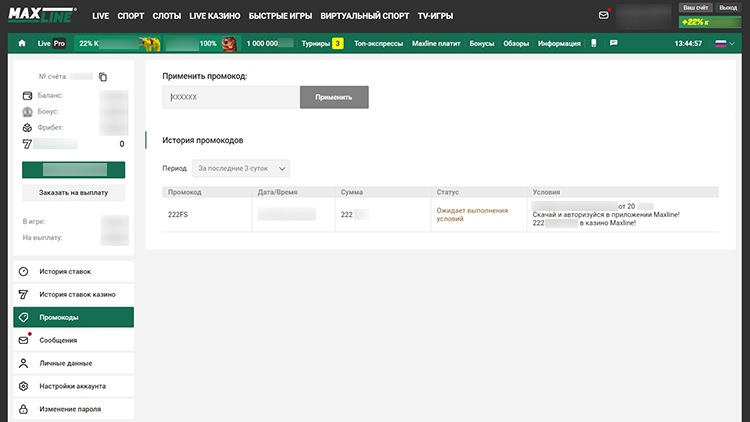Image resolution: width=750 pixels, height=422 pixels.
Task: Click the mobile phone icon in navigation bar
Action: click(594, 43)
